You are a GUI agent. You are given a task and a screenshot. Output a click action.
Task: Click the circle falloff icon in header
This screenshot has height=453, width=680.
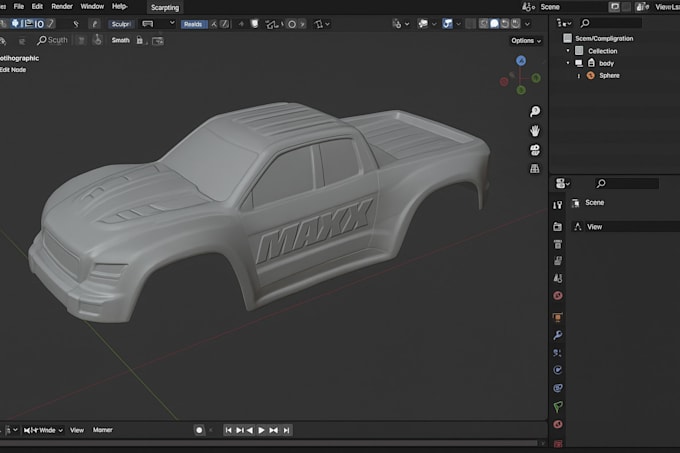pyautogui.click(x=292, y=24)
